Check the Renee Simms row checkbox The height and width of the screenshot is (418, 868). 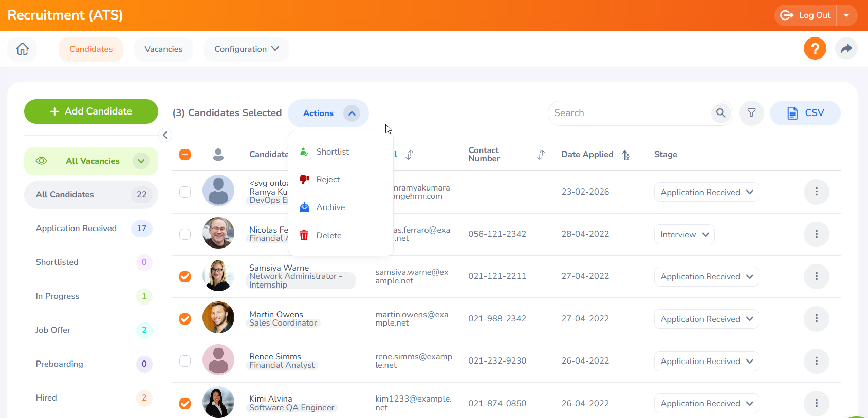point(185,361)
